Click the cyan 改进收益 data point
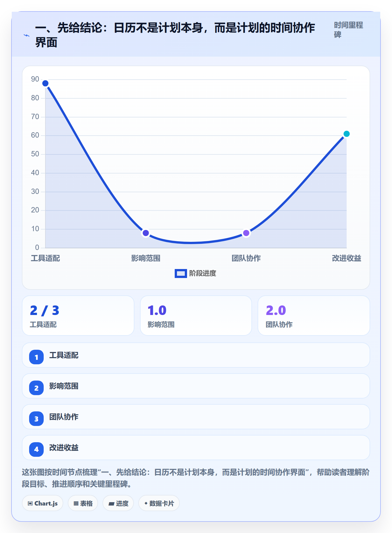The width and height of the screenshot is (392, 533). click(346, 134)
